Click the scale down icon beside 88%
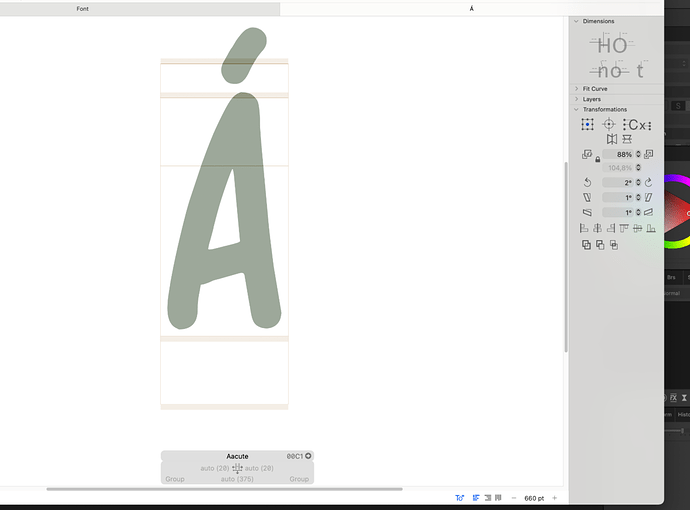This screenshot has height=510, width=690. coord(587,154)
